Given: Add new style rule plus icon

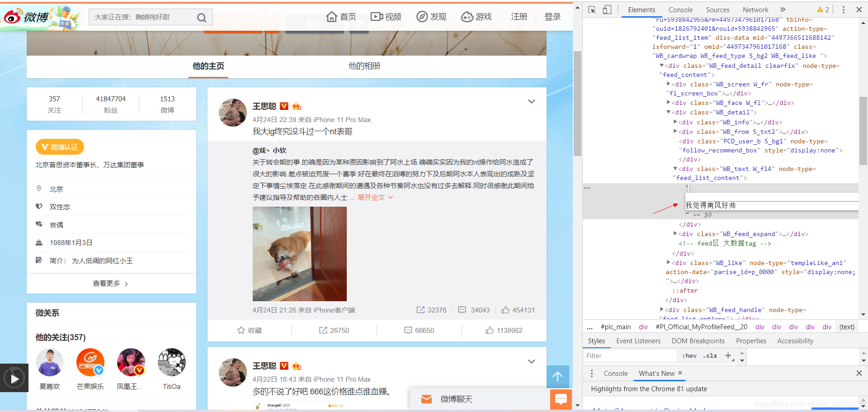Looking at the screenshot, I should coord(728,356).
